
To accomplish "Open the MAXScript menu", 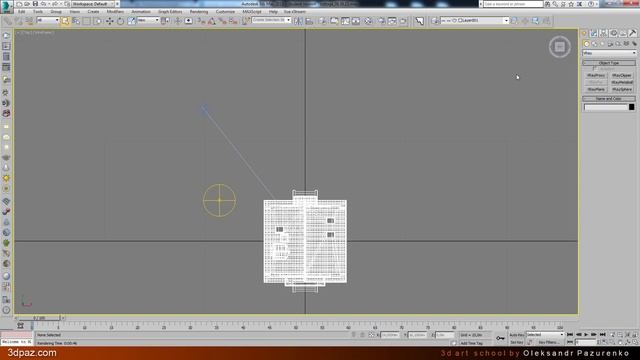I will [x=252, y=11].
